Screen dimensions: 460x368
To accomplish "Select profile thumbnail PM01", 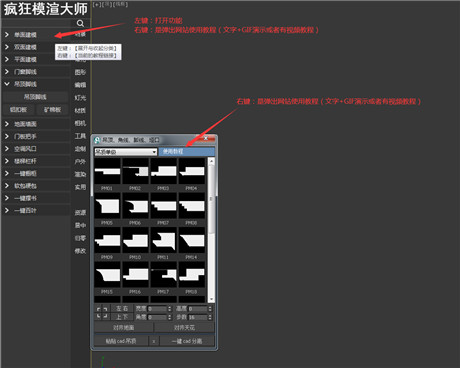I will [x=107, y=171].
